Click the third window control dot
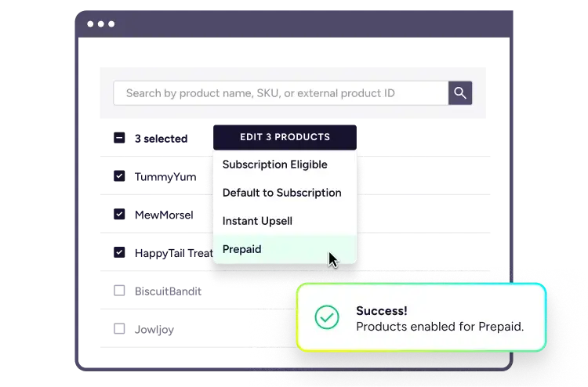Screen dimensions: 588x387 click(111, 24)
